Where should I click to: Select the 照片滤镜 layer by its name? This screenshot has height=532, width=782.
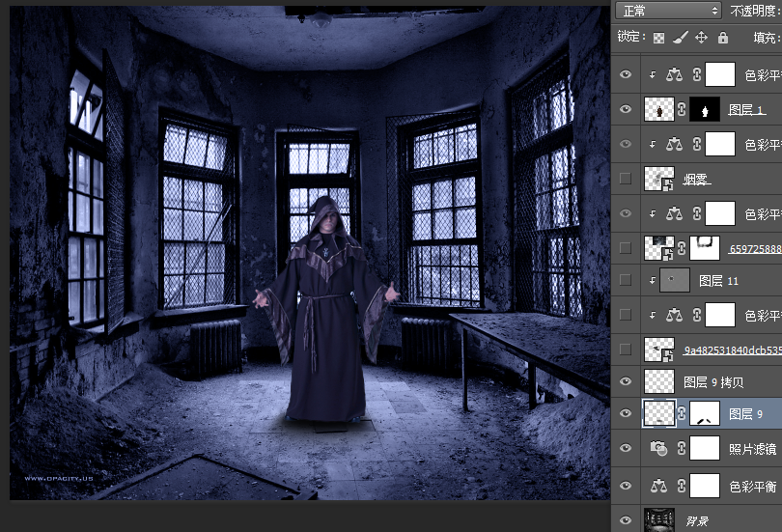pos(752,449)
